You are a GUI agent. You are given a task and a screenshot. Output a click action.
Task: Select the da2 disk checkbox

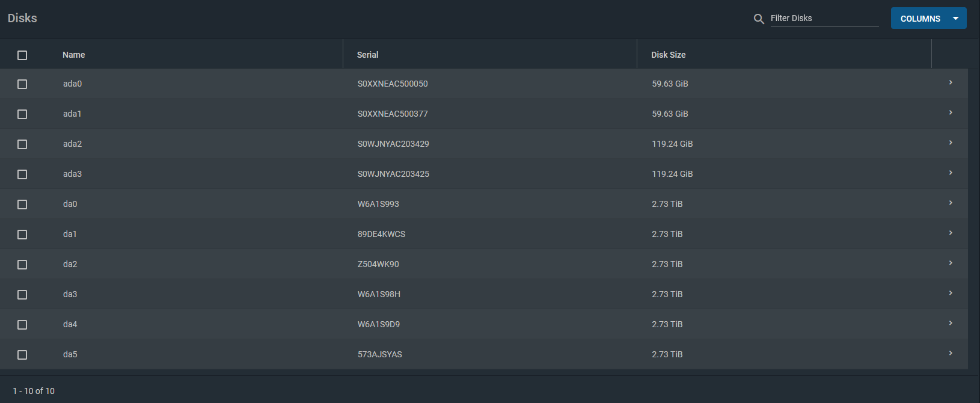(22, 265)
